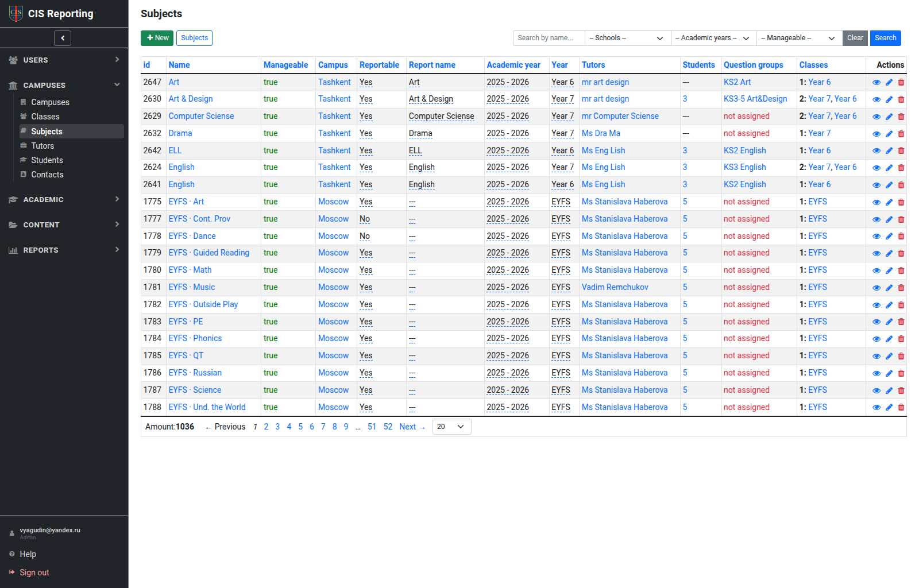The image size is (919, 588).
Task: Expand the Users sidebar section
Action: (x=64, y=60)
